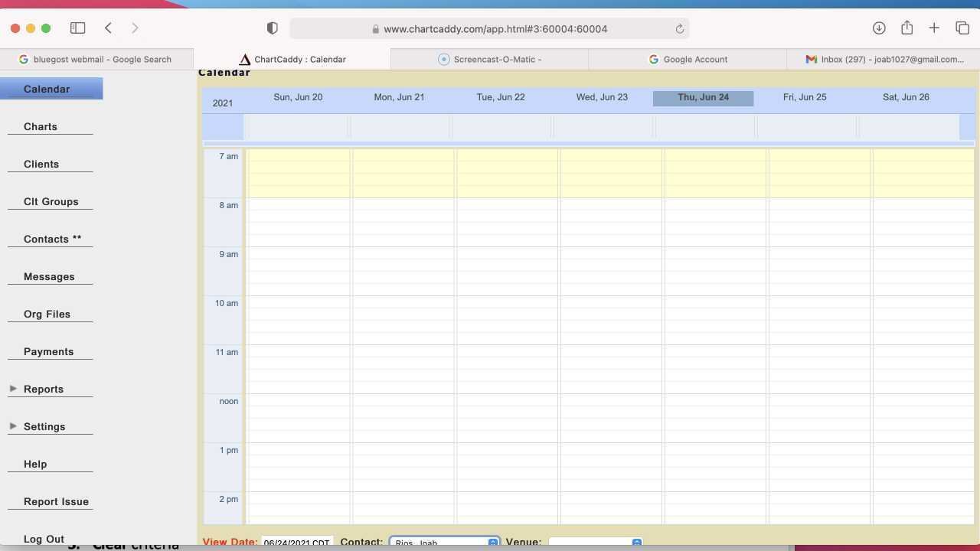Screen dimensions: 980x551
Task: Open a new tab with the plus icon
Action: tap(934, 28)
